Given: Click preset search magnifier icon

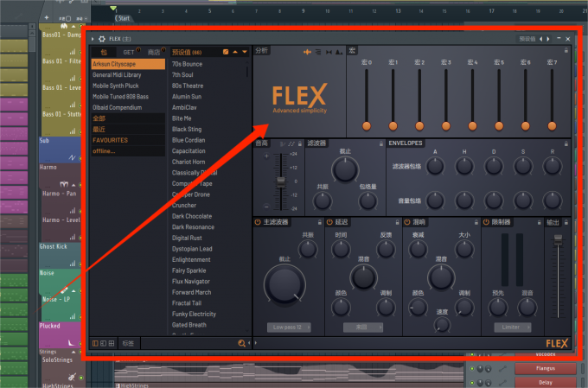Looking at the screenshot, I should pyautogui.click(x=241, y=343).
